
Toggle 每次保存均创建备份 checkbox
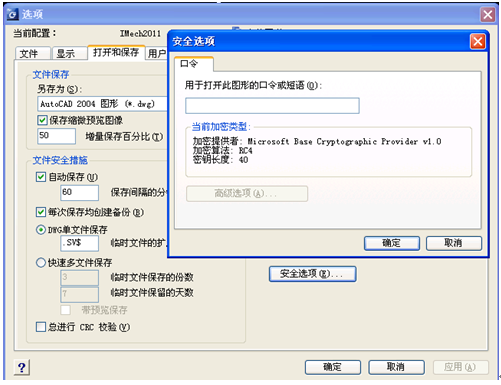(x=41, y=212)
